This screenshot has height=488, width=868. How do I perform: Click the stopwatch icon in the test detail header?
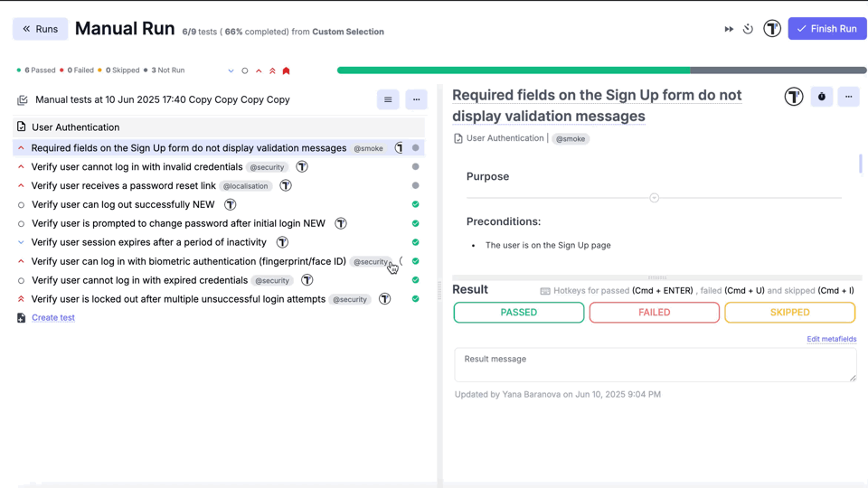coord(821,97)
